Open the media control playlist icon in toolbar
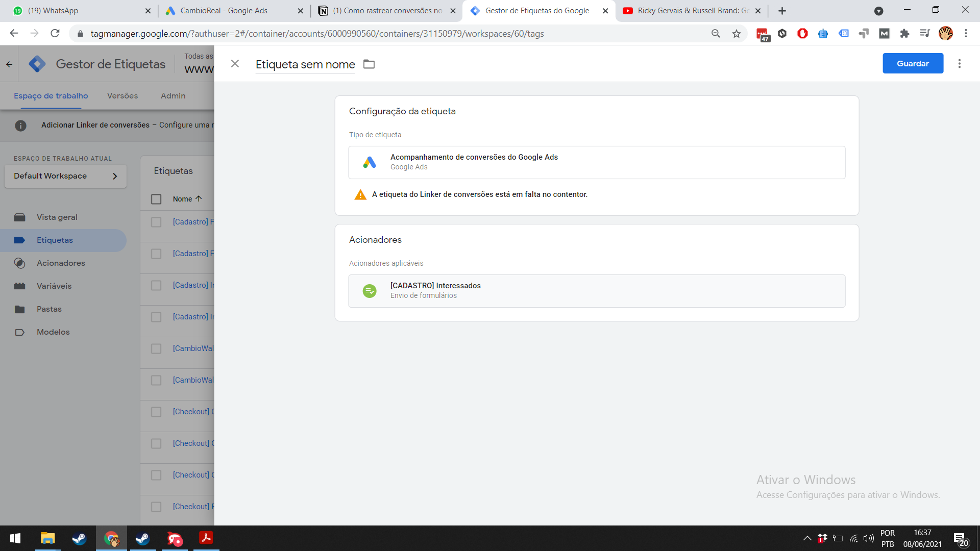Screen dimensions: 980x551 (x=925, y=34)
